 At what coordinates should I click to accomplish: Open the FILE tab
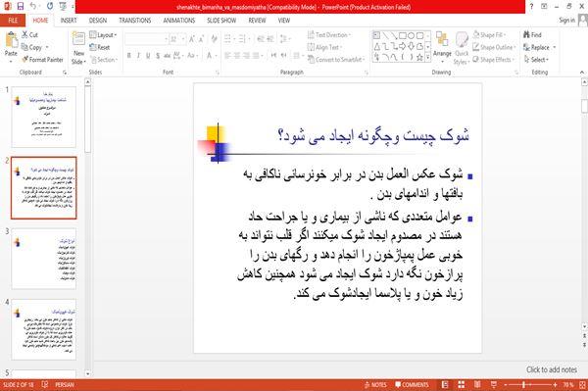pos(13,21)
